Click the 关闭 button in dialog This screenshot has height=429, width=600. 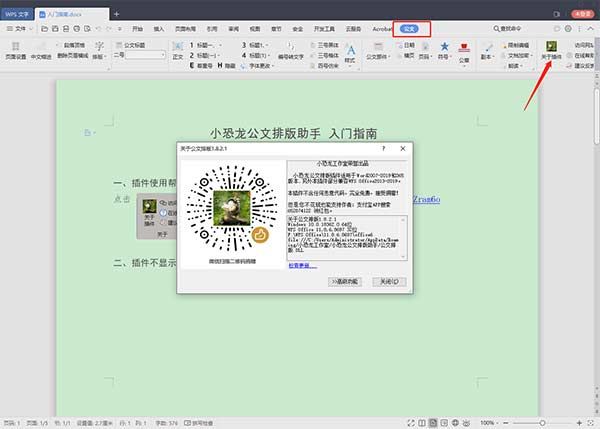(389, 282)
